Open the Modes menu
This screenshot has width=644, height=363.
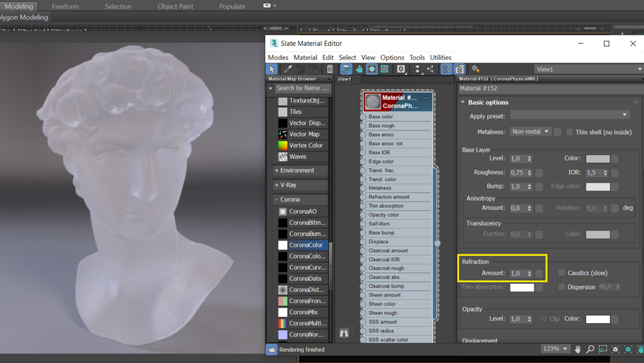point(278,58)
